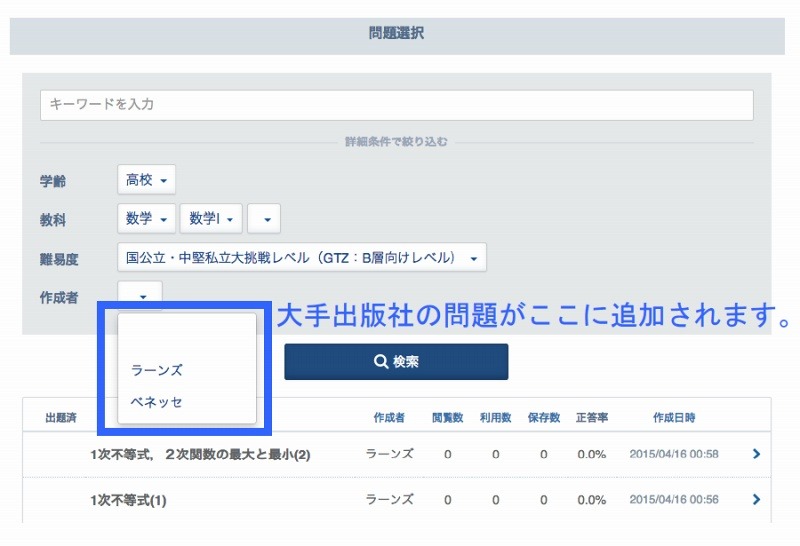Open the empty third subject dropdown
800x546 pixels.
(x=264, y=219)
